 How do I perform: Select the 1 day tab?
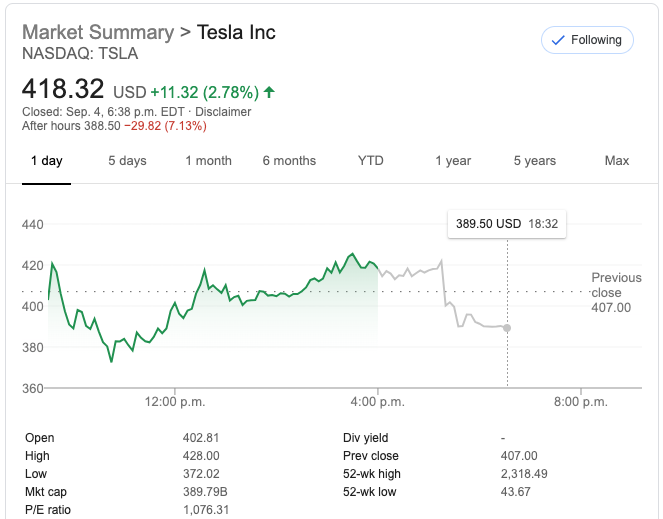coord(46,161)
